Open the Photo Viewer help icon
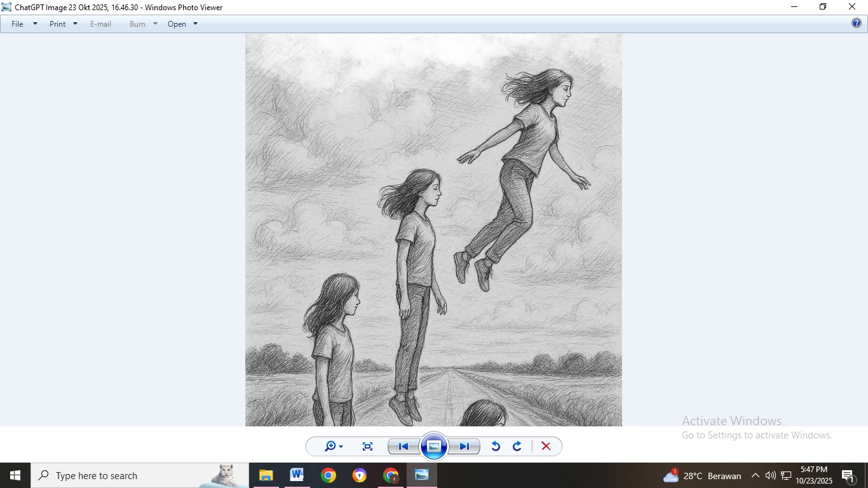 tap(857, 24)
